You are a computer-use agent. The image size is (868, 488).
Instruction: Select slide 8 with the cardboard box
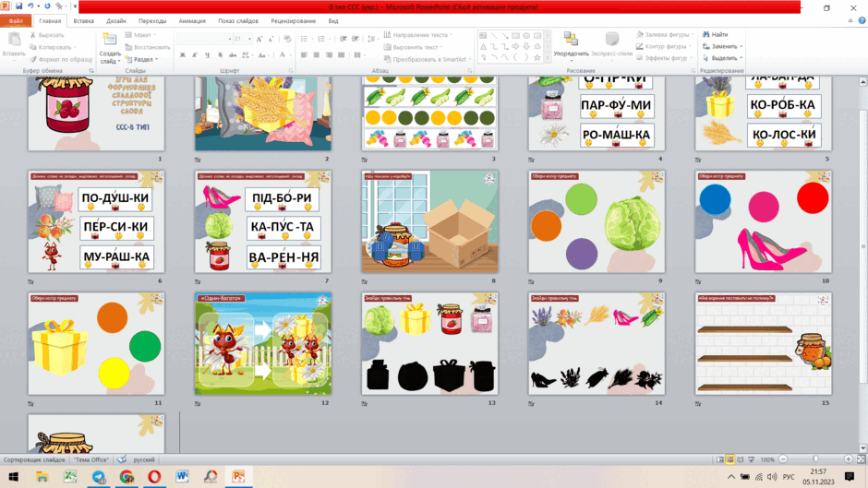coord(429,221)
